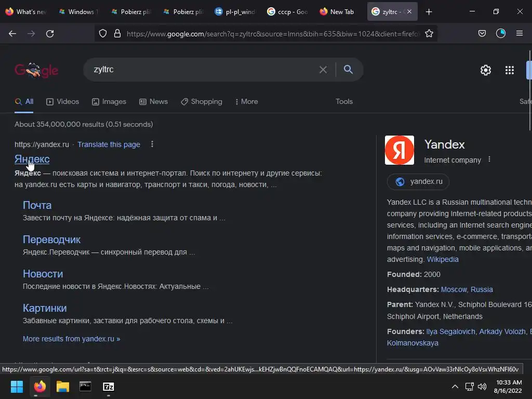Select the Videos search filter
The image size is (532, 399).
62,101
